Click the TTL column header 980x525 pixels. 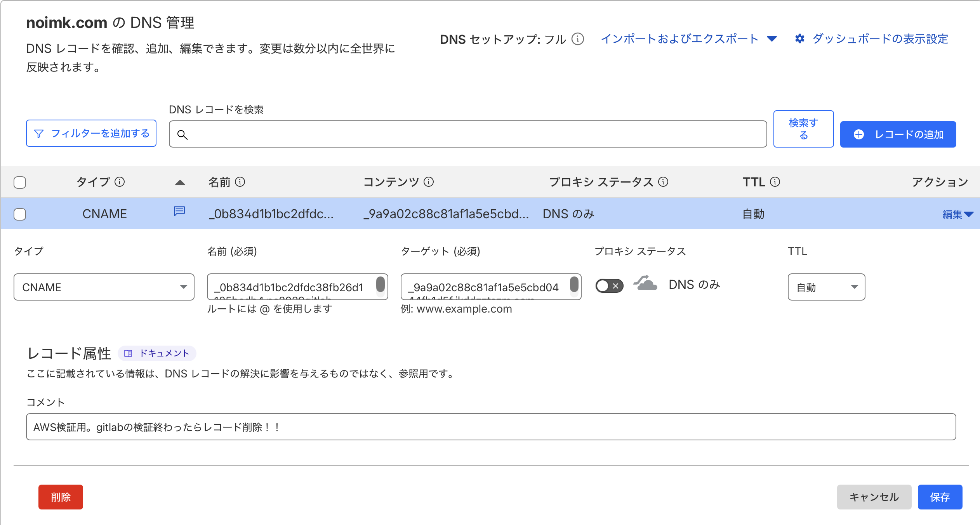(754, 182)
